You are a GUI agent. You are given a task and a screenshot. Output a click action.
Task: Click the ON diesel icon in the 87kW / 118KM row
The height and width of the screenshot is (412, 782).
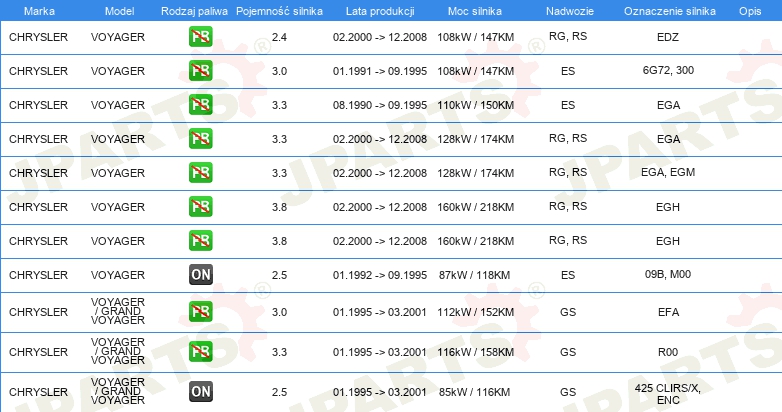pos(200,274)
